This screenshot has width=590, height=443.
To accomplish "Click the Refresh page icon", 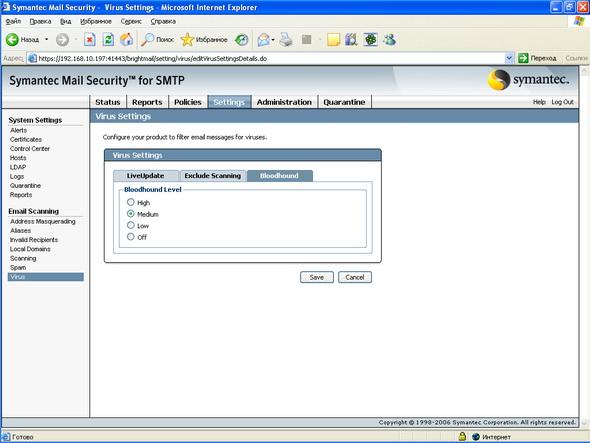I will pos(108,40).
